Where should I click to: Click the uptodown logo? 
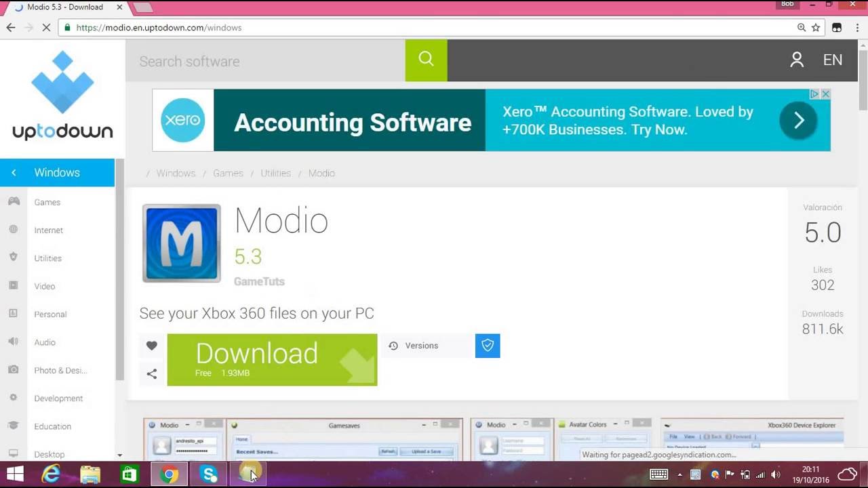point(62,96)
